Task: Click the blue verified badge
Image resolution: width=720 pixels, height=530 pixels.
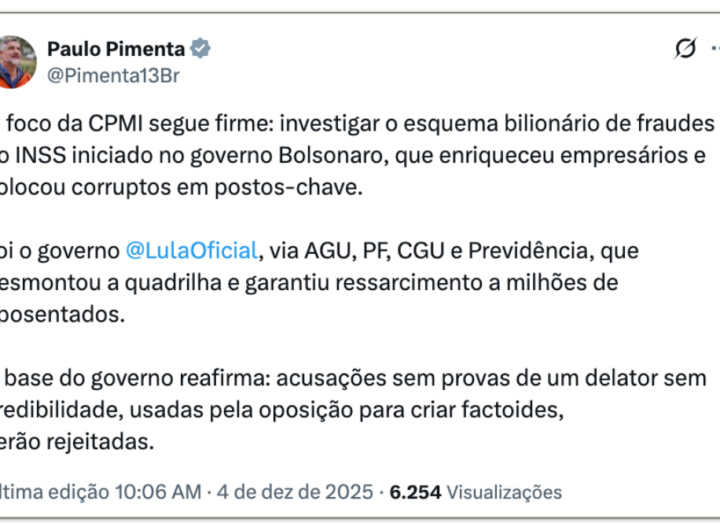Action: point(202,48)
